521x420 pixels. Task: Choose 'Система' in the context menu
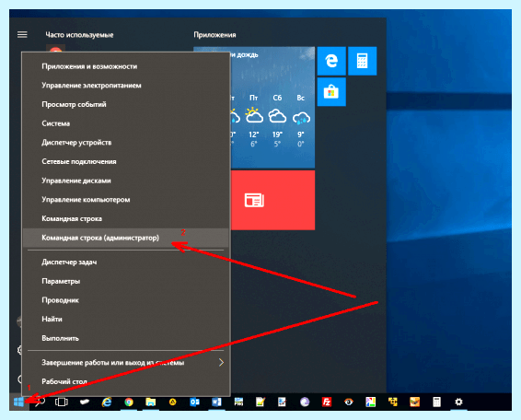126,123
